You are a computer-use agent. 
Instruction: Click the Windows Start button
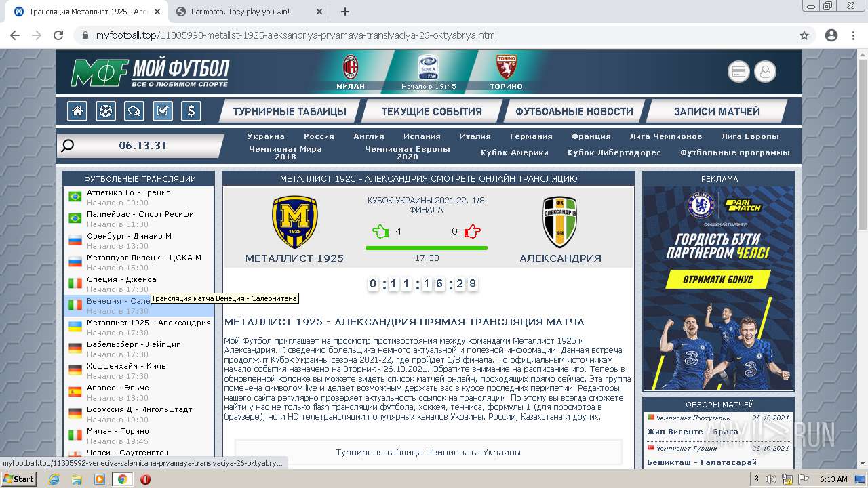pos(18,479)
